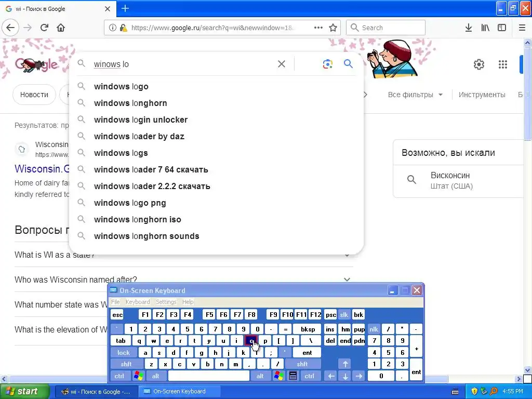
Task: Reload the current Firefox page
Action: 44,28
